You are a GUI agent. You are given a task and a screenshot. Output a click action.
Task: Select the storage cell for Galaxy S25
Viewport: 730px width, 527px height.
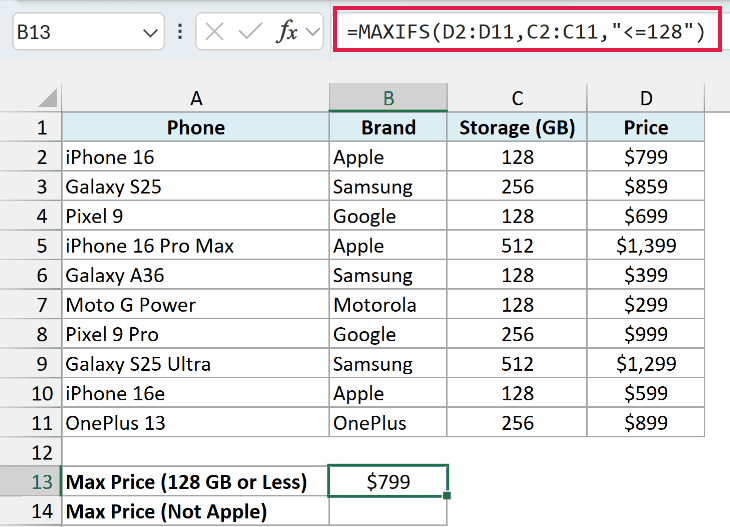point(517,186)
